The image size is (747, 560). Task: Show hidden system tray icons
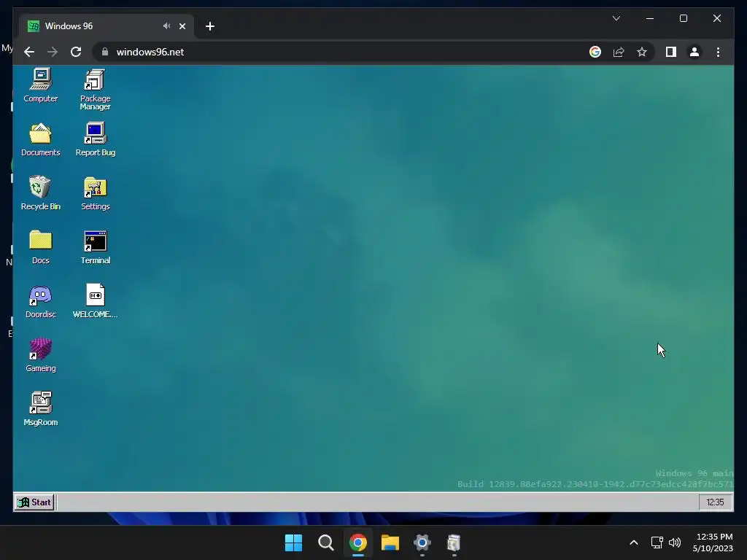[x=634, y=542]
